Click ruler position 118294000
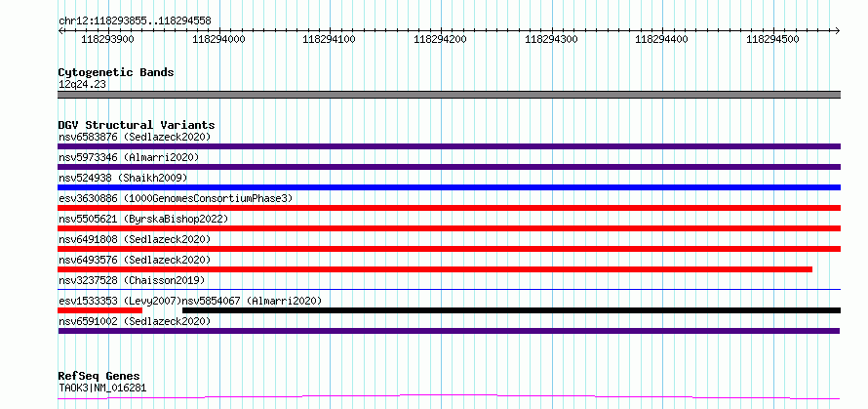The width and height of the screenshot is (868, 409). click(x=218, y=39)
